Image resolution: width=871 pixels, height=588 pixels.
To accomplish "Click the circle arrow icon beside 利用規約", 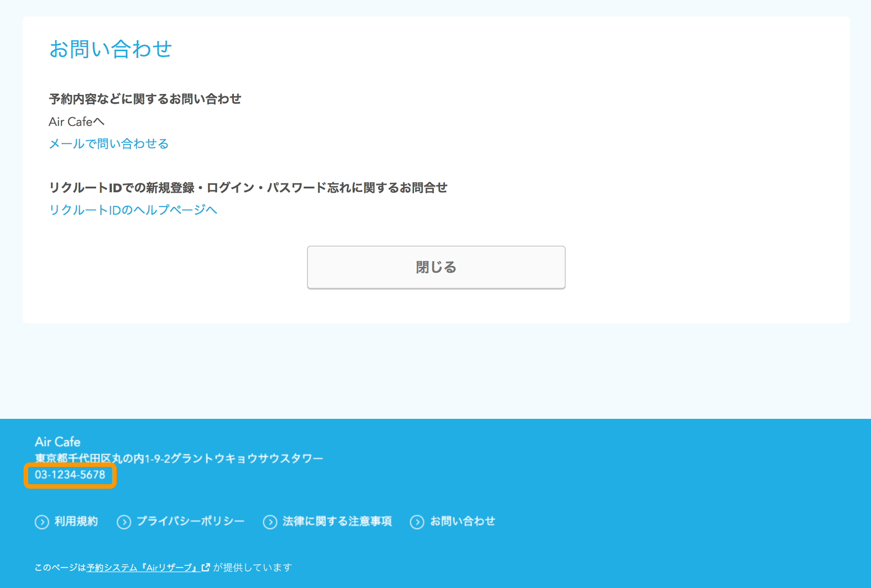I will click(41, 522).
